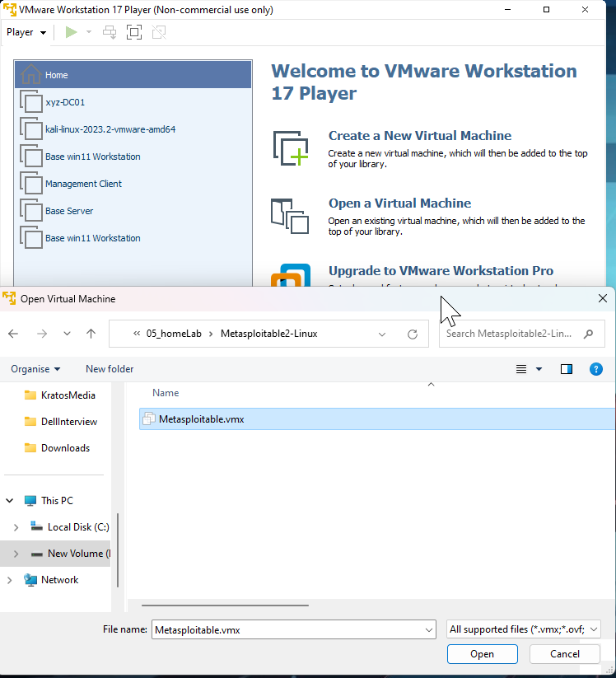
Task: Click the Base Server VM icon
Action: pos(31,211)
